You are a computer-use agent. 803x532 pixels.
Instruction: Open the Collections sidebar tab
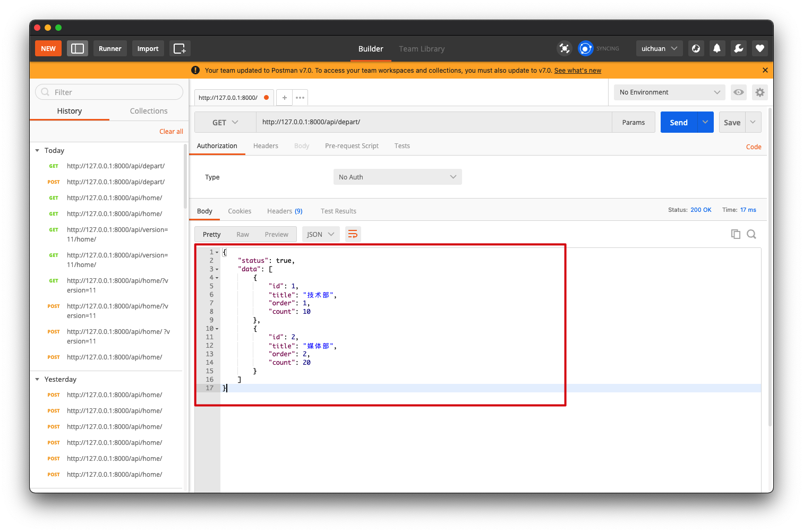pos(149,111)
